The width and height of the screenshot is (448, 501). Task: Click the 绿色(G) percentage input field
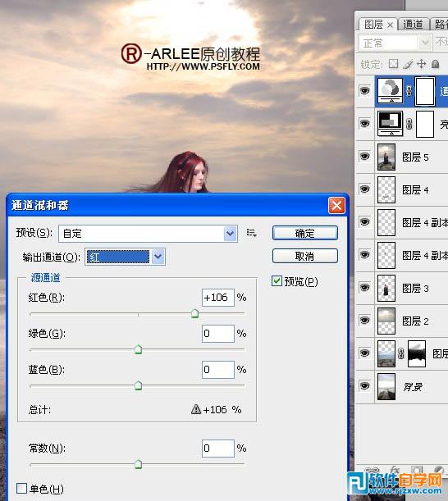point(217,334)
